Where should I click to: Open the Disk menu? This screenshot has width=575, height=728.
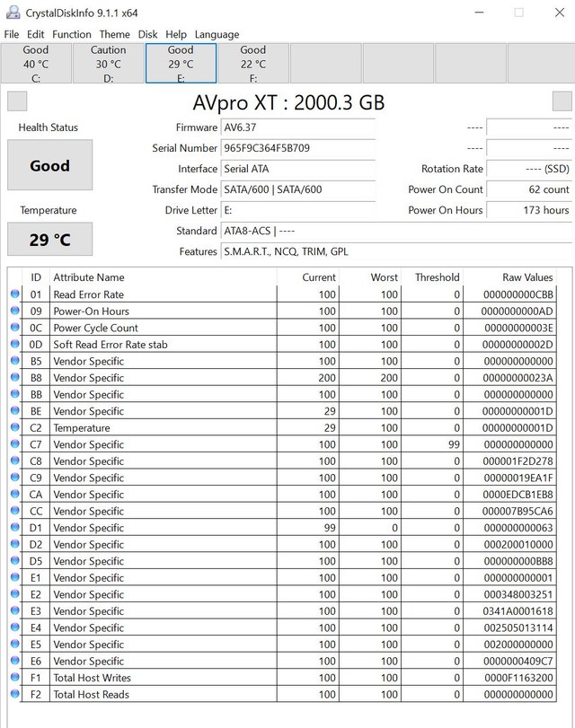point(148,34)
